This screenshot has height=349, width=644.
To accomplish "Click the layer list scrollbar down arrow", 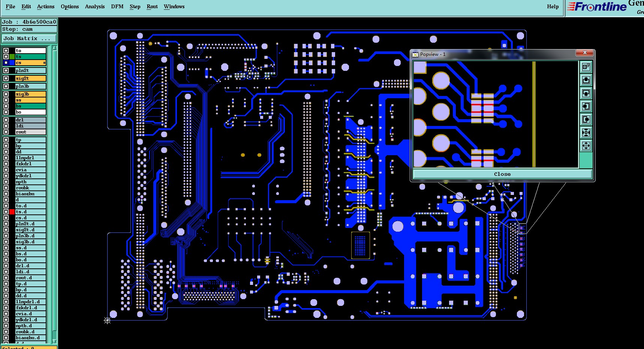I will 55,342.
